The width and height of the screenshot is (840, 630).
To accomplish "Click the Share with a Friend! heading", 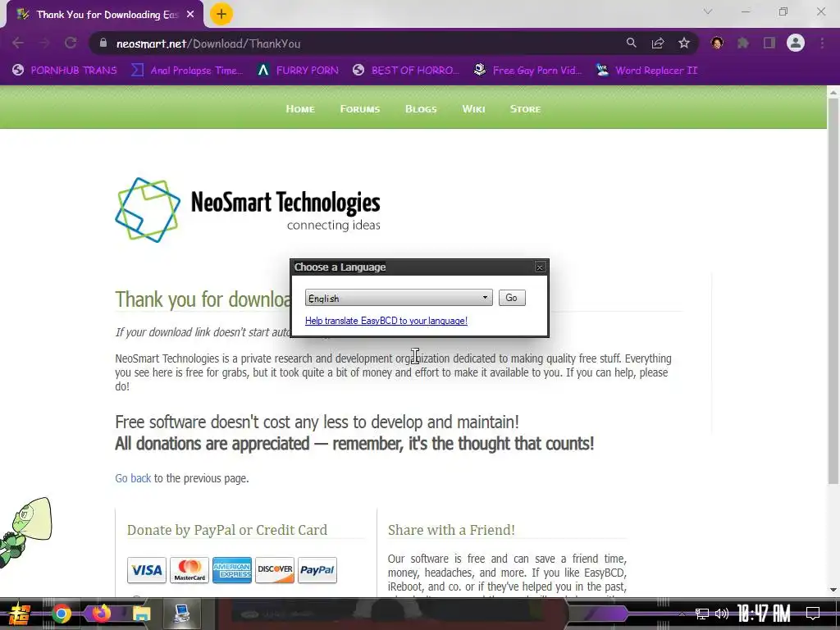I will pos(451,530).
